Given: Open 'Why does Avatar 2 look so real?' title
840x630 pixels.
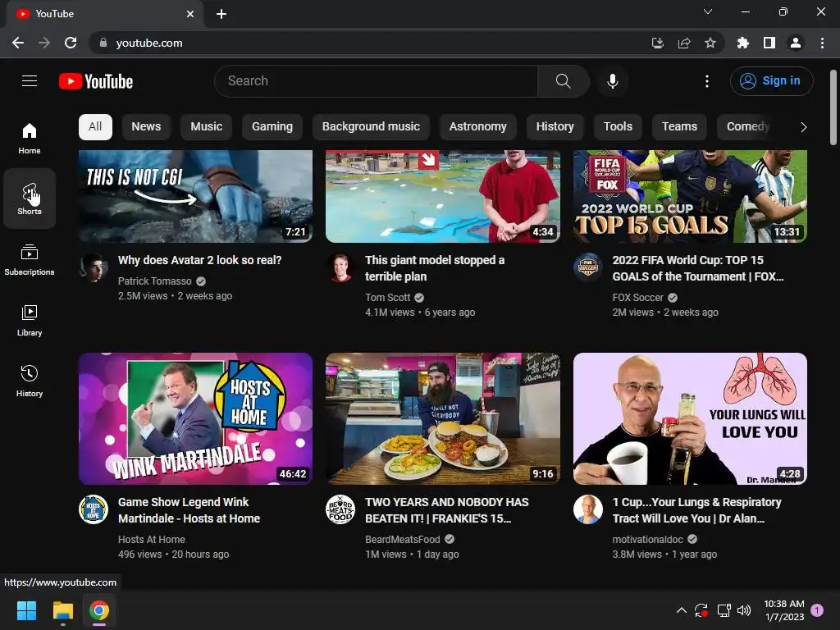Looking at the screenshot, I should pos(200,260).
